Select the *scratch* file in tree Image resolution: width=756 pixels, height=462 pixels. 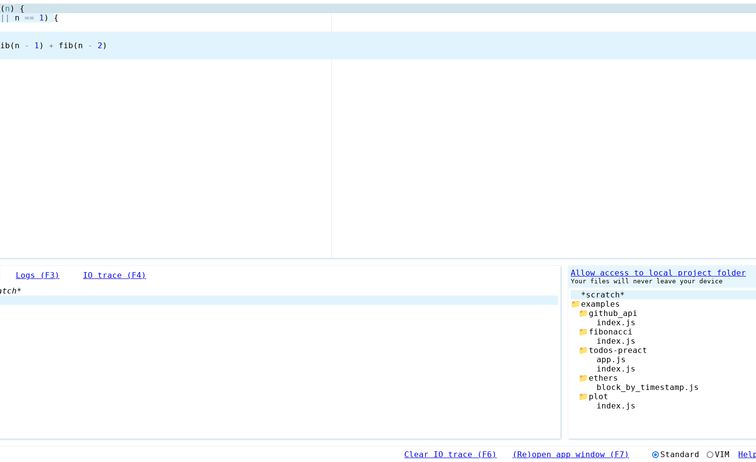(x=602, y=295)
